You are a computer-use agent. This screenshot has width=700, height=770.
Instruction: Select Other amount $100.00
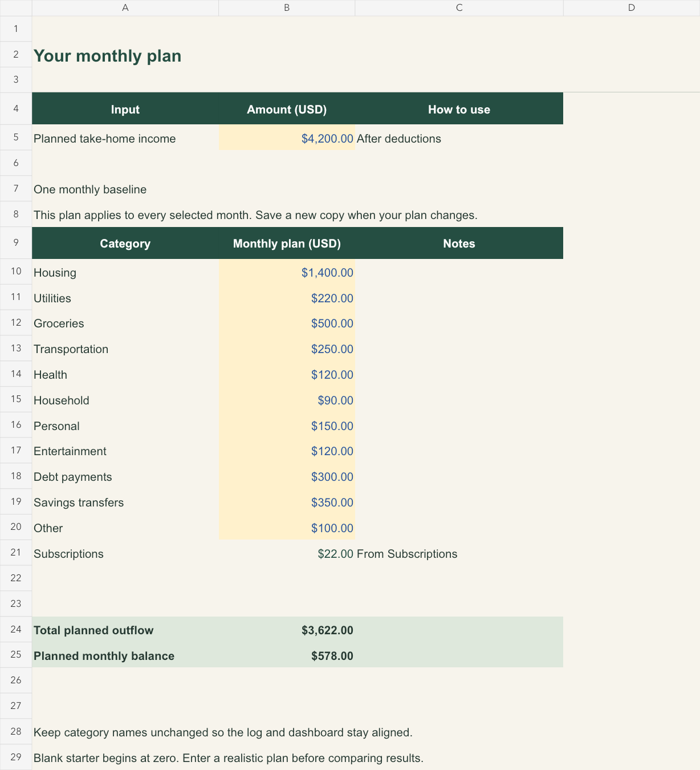[287, 528]
